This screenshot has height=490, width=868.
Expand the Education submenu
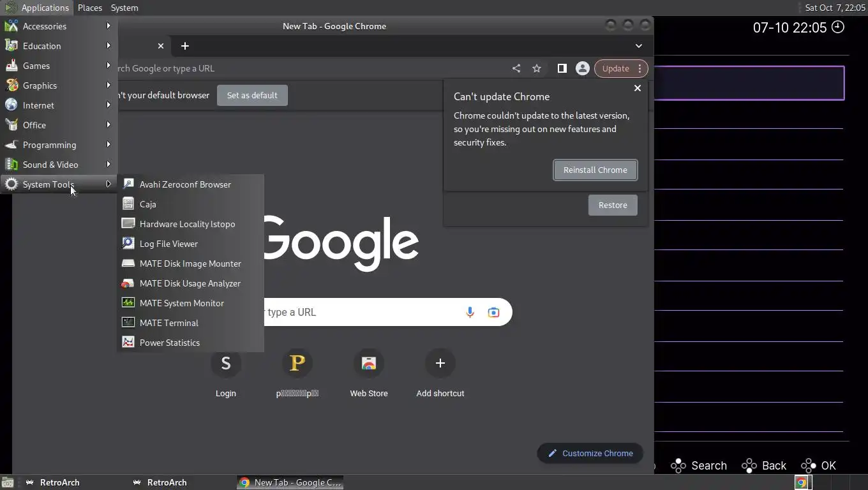coord(59,46)
